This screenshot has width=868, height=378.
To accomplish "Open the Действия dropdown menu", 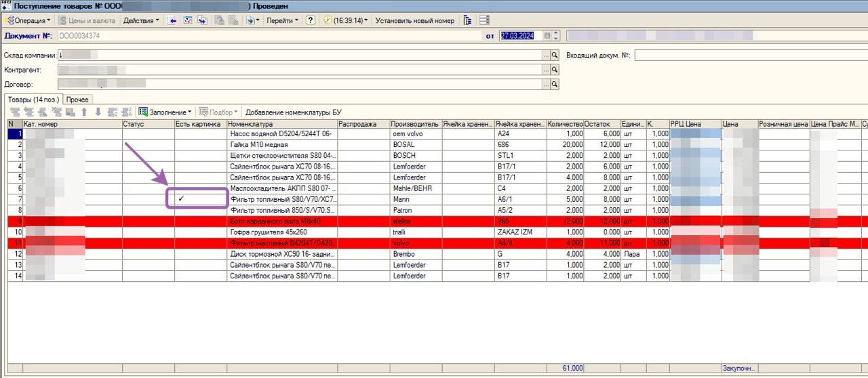I will [141, 20].
